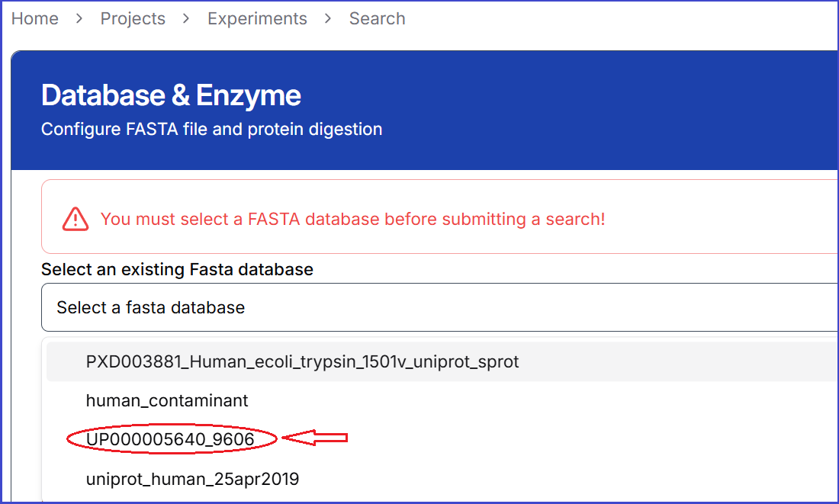Open Experiments from the breadcrumb trail
The image size is (839, 504).
click(x=257, y=18)
